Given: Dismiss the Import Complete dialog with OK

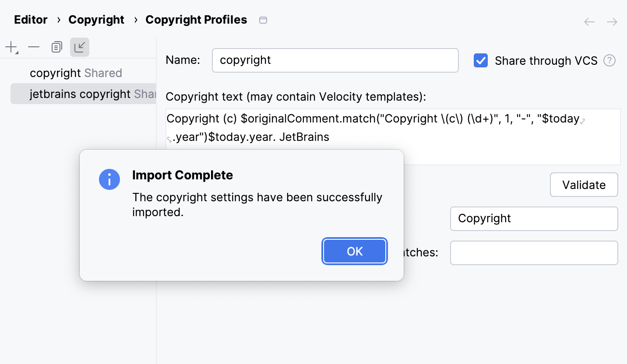Looking at the screenshot, I should (x=355, y=251).
